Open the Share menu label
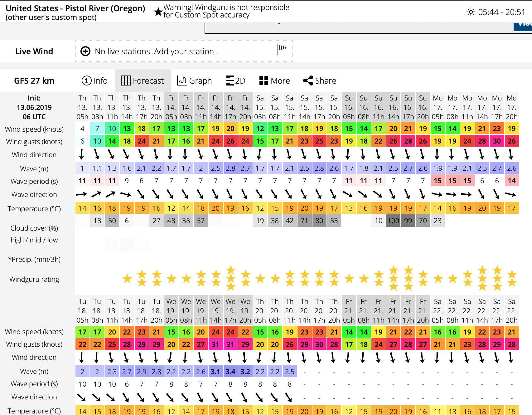Screen dimensions: 532x415 326,81
